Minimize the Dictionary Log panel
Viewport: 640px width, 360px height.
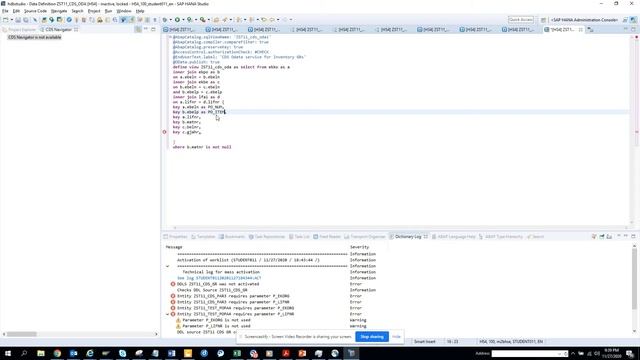(x=625, y=236)
